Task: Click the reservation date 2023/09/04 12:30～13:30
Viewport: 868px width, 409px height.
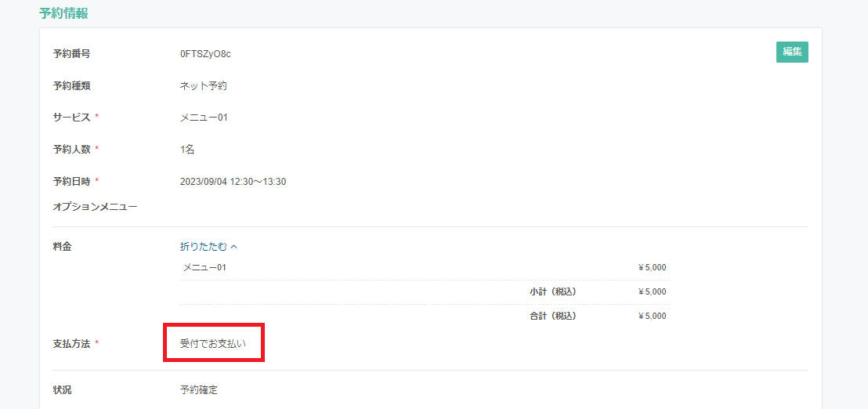Action: click(233, 181)
